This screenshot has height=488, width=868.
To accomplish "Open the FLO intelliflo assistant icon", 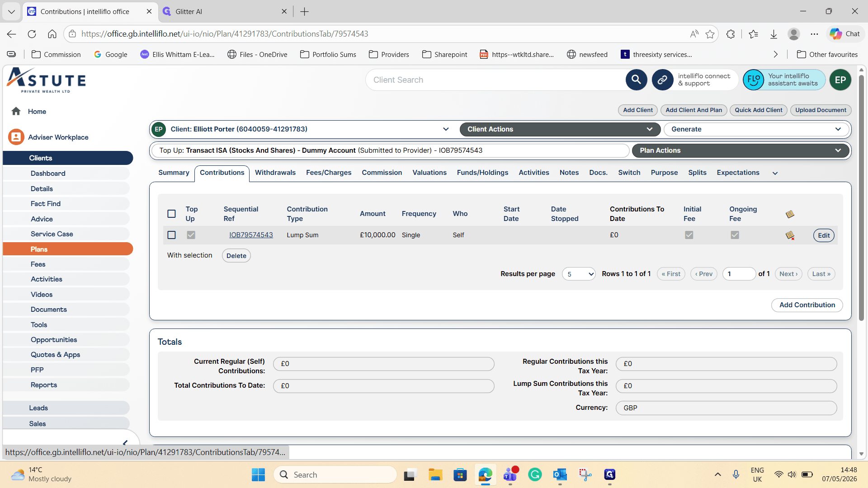I will click(x=754, y=80).
